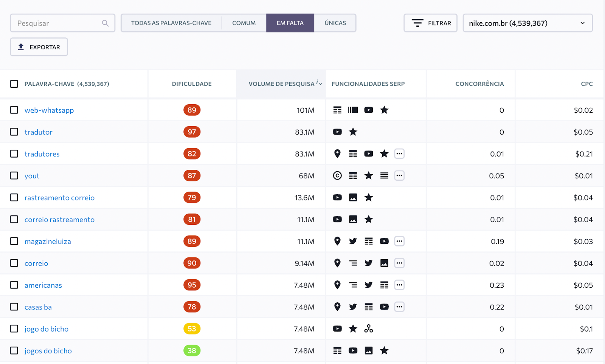The image size is (605, 364).
Task: Expand more SERP features for casas ba
Action: tap(399, 307)
